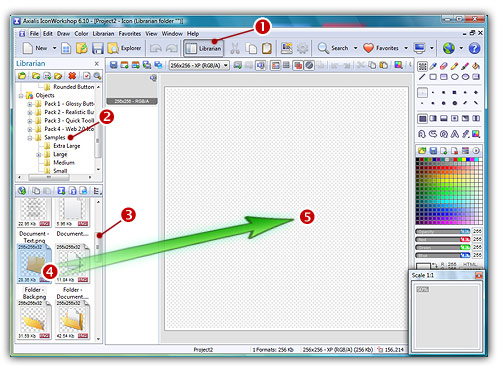The height and width of the screenshot is (375, 500).
Task: Open the Favorites menu
Action: pyautogui.click(x=130, y=34)
